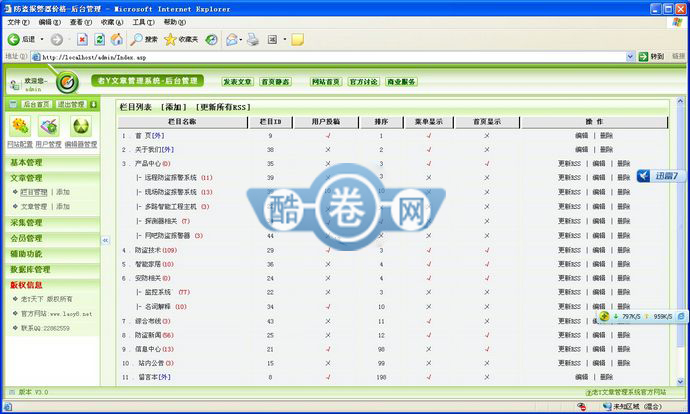Expand the 辅助功能 sidebar section

pos(52,254)
